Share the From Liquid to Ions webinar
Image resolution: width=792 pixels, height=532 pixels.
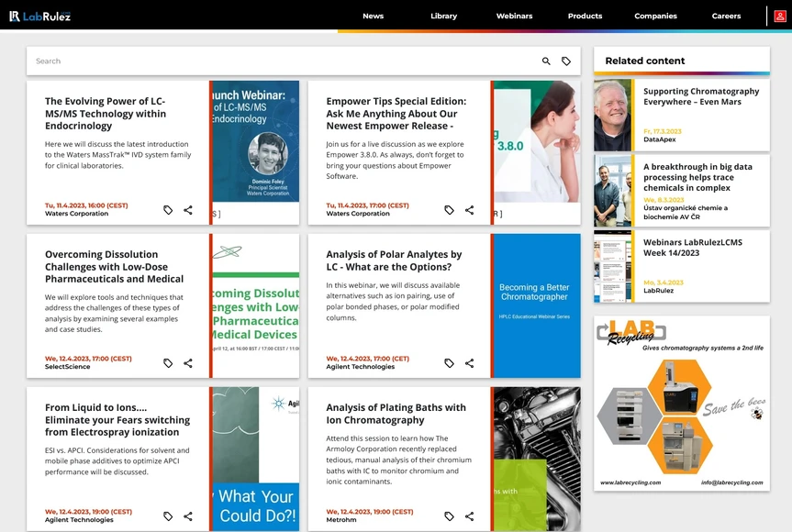click(x=188, y=515)
